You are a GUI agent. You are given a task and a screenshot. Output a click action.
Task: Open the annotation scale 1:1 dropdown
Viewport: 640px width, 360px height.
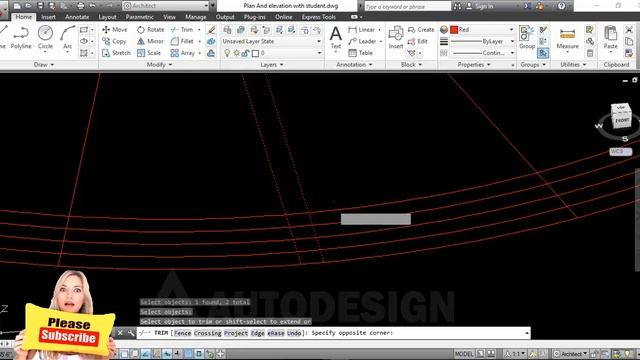click(514, 354)
